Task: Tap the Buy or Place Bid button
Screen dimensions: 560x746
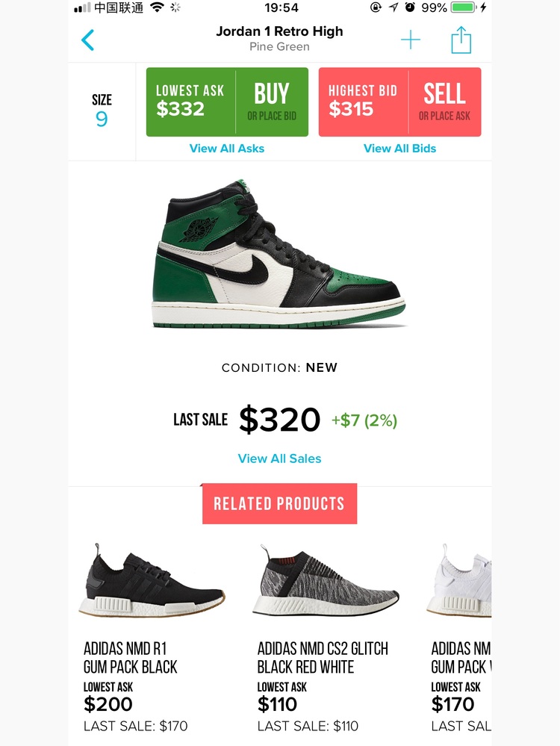Action: point(272,102)
